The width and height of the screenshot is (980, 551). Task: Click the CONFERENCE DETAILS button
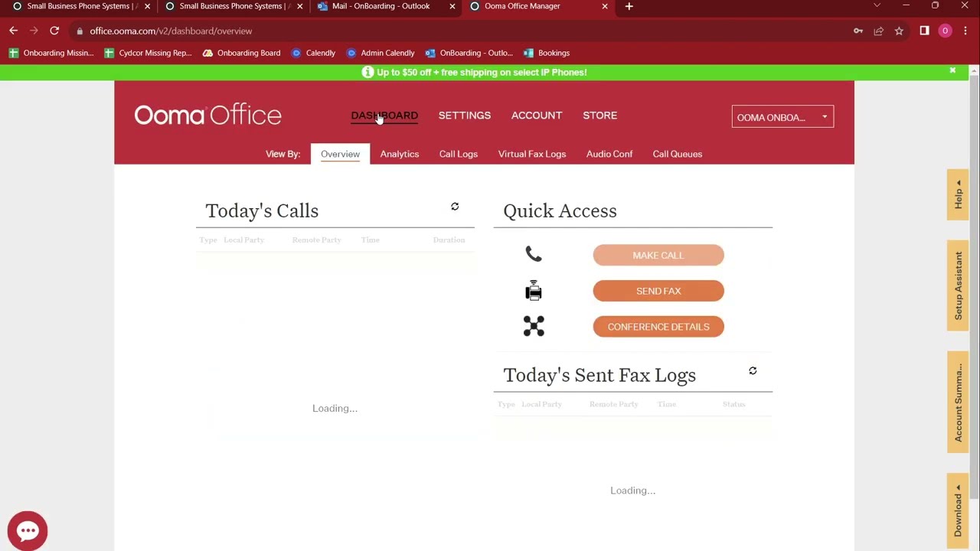(x=658, y=327)
